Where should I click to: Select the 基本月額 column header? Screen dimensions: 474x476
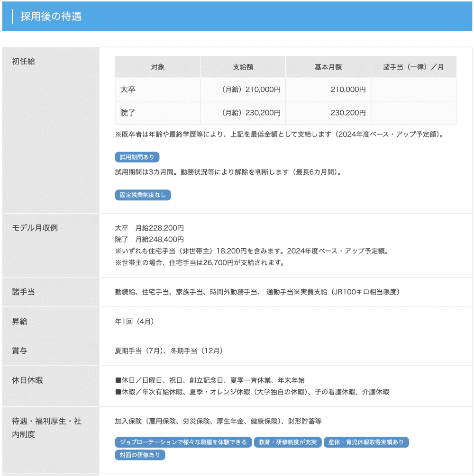pyautogui.click(x=328, y=67)
